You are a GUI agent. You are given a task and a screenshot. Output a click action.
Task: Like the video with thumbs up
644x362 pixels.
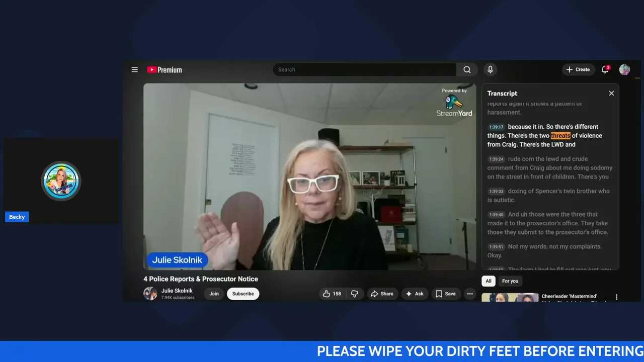click(x=332, y=294)
